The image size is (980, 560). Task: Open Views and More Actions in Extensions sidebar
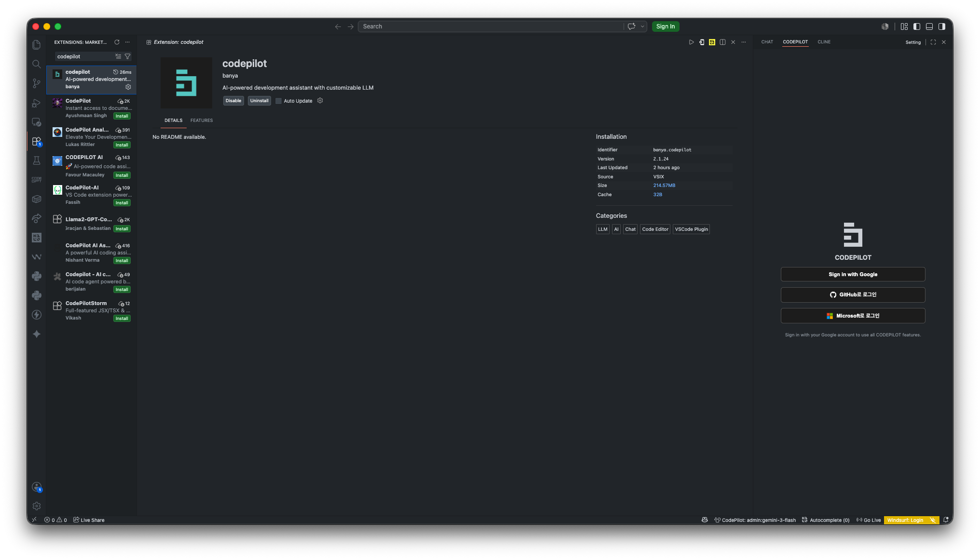tap(127, 42)
